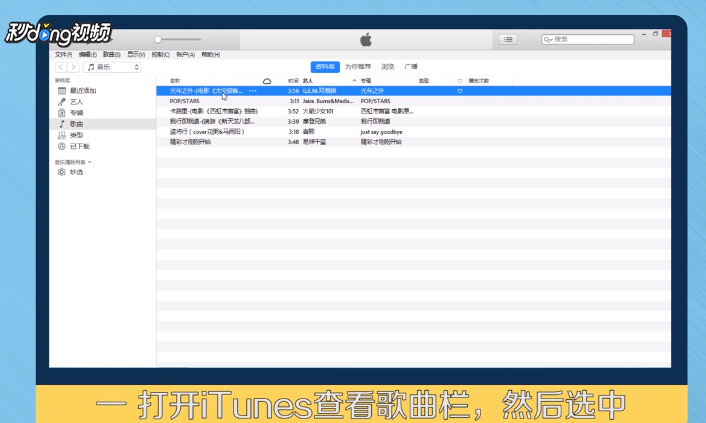Go forward with the right arrow button
The height and width of the screenshot is (423, 706).
(73, 67)
